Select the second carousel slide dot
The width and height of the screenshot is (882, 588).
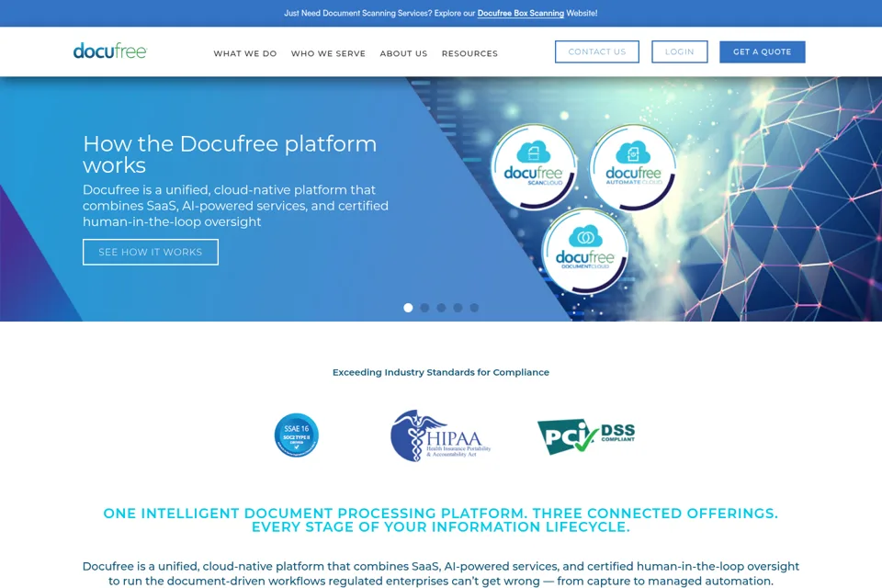point(424,308)
